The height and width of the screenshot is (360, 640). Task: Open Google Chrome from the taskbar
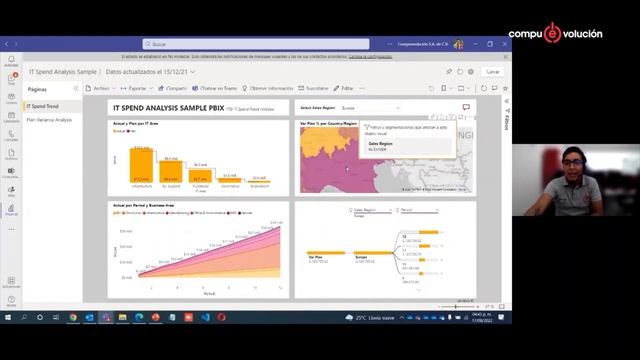(73, 317)
